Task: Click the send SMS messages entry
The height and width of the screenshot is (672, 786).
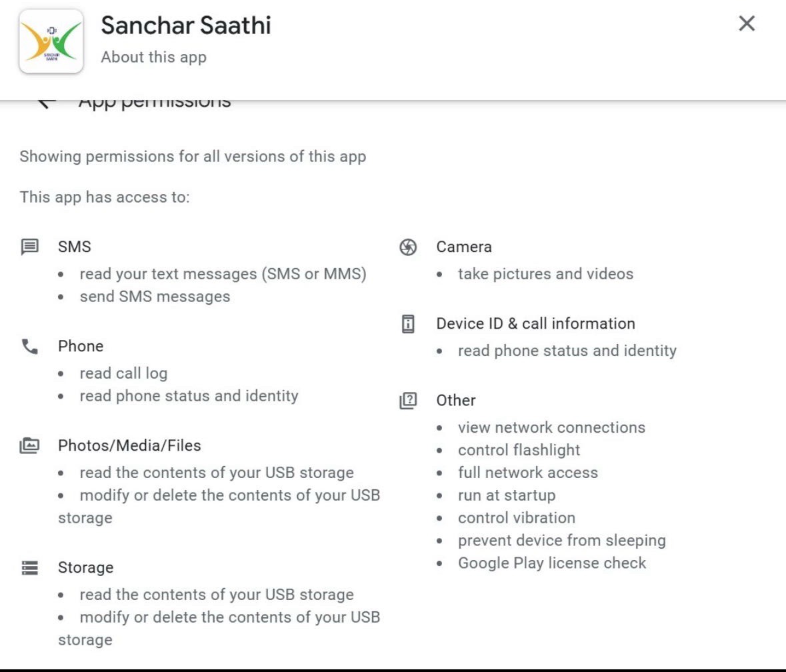Action: tap(155, 297)
